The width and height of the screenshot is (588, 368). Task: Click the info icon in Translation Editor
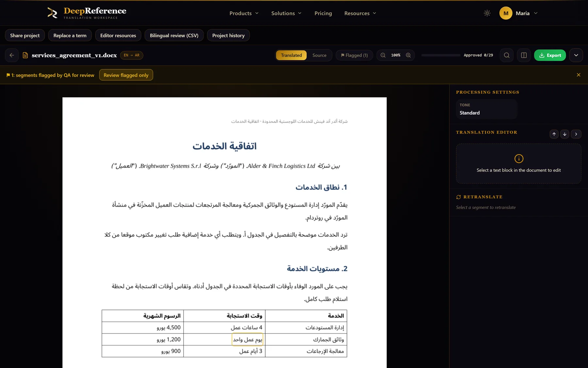click(519, 159)
